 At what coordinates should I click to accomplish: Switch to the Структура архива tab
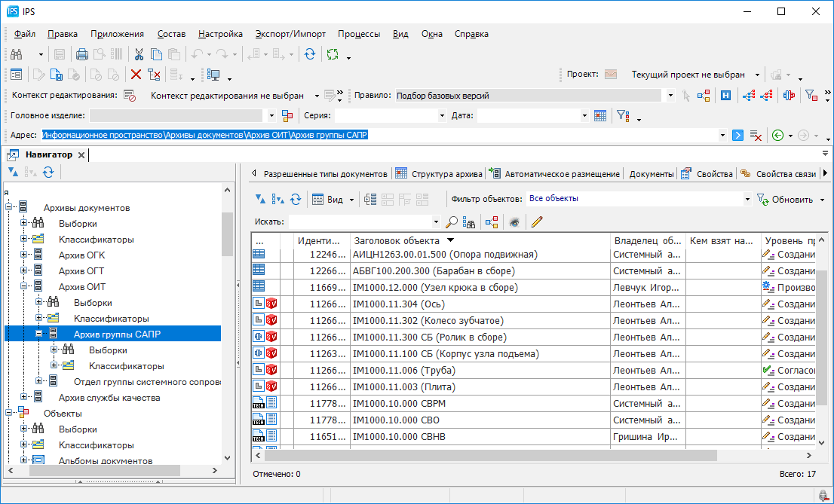pos(439,174)
